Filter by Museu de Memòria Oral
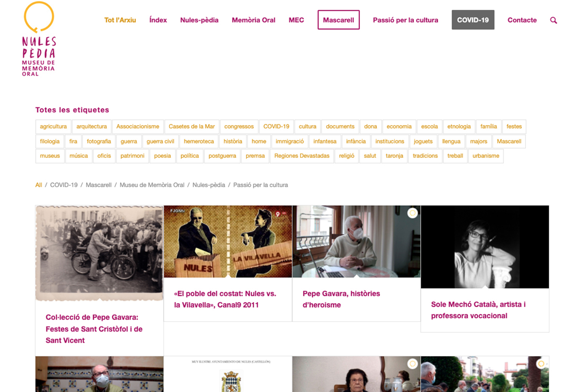The width and height of the screenshot is (588, 392). point(152,185)
